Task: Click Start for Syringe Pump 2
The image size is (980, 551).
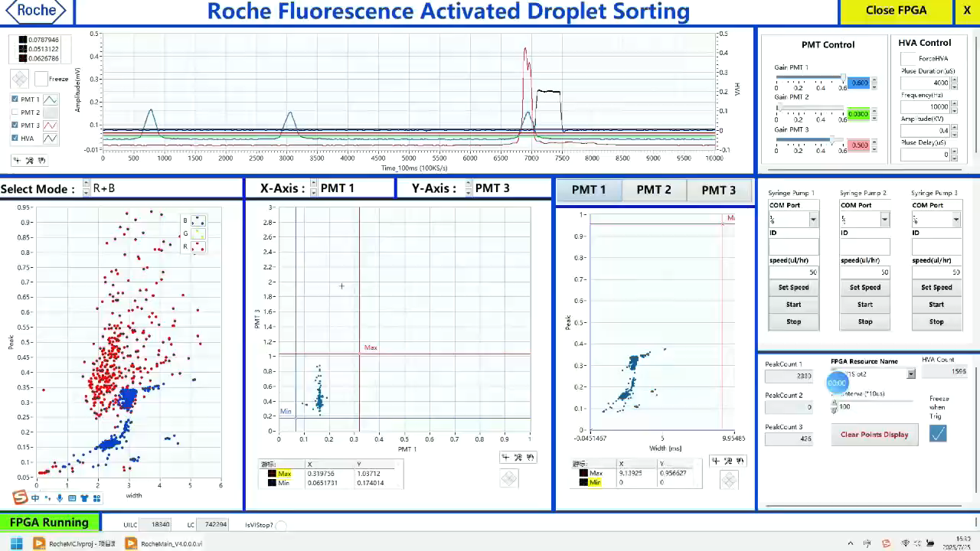Action: pyautogui.click(x=864, y=305)
